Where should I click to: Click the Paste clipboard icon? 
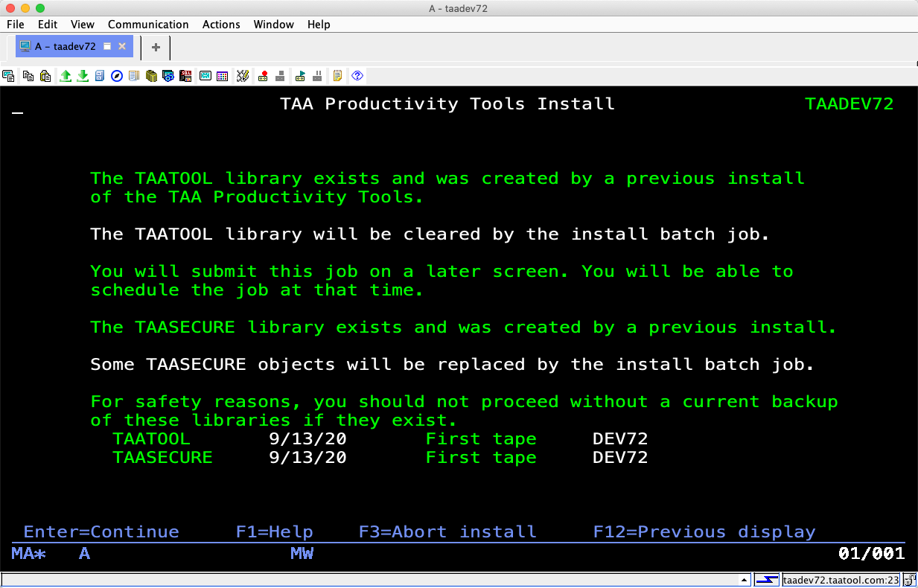[x=45, y=76]
